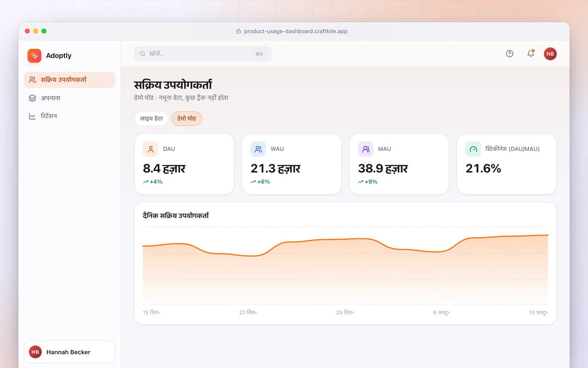The width and height of the screenshot is (588, 368).
Task: Open the Hannah Becker profile card
Action: click(69, 352)
